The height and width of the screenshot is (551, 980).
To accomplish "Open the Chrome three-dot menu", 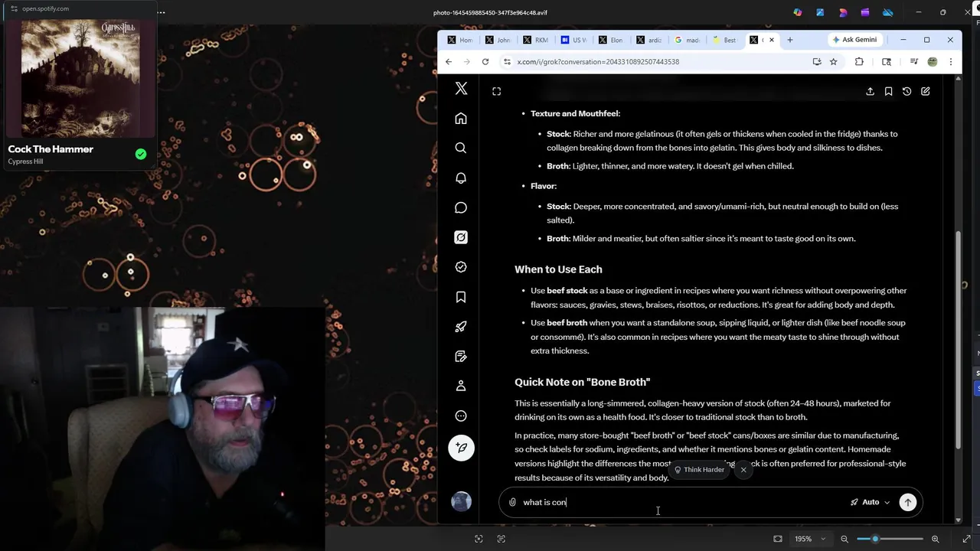I will coord(951,62).
